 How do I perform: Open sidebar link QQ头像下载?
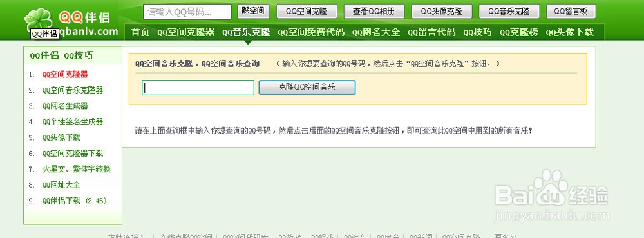click(x=61, y=137)
